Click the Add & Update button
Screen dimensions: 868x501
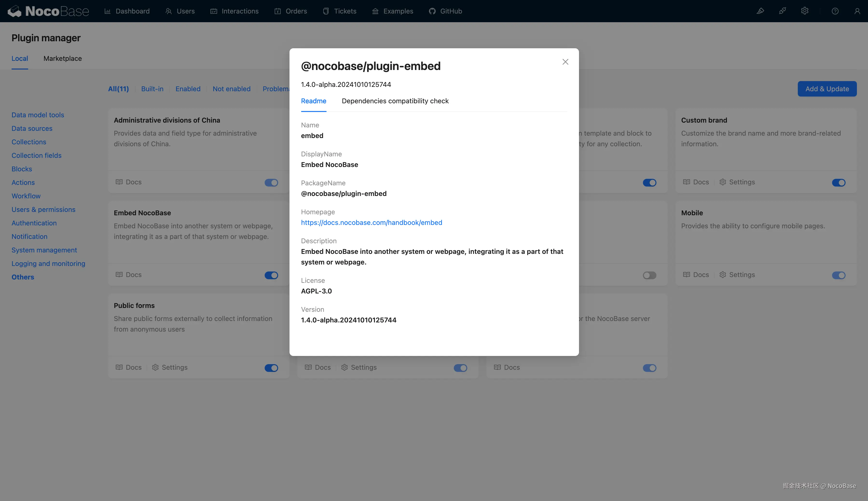click(x=827, y=89)
